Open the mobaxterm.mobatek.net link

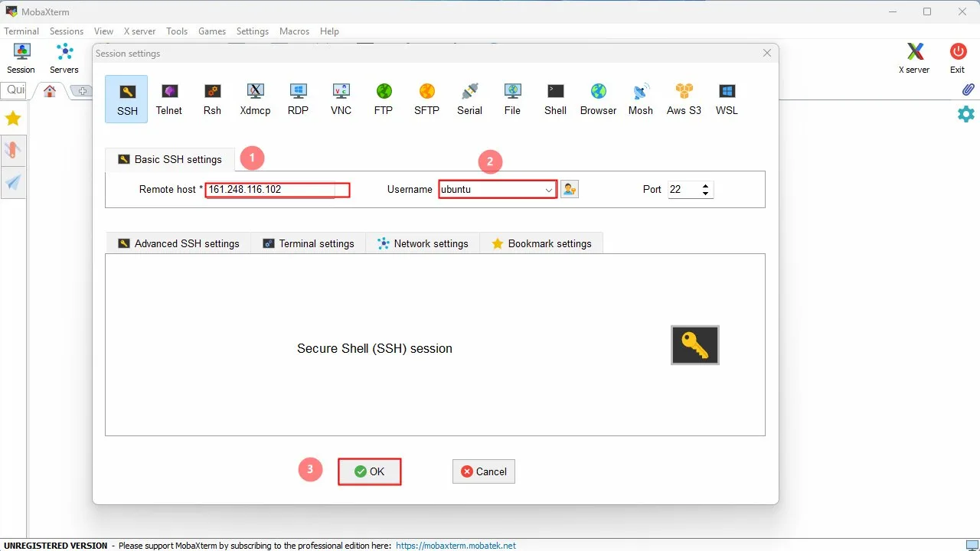456,546
